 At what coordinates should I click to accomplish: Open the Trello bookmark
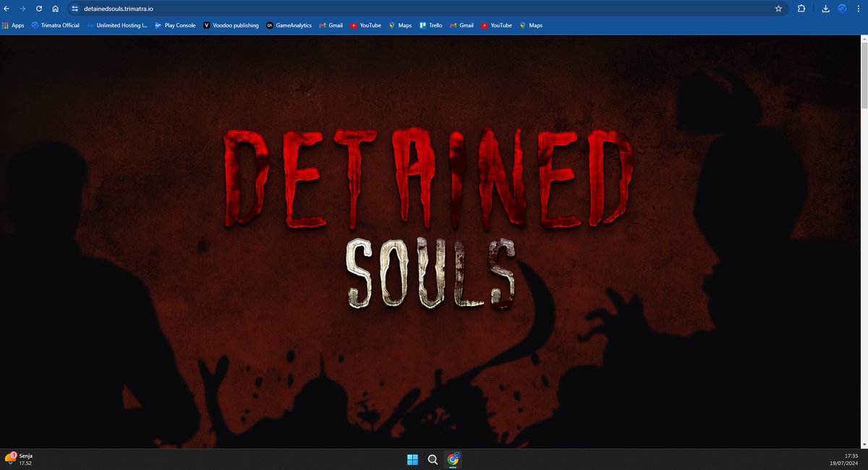click(430, 25)
